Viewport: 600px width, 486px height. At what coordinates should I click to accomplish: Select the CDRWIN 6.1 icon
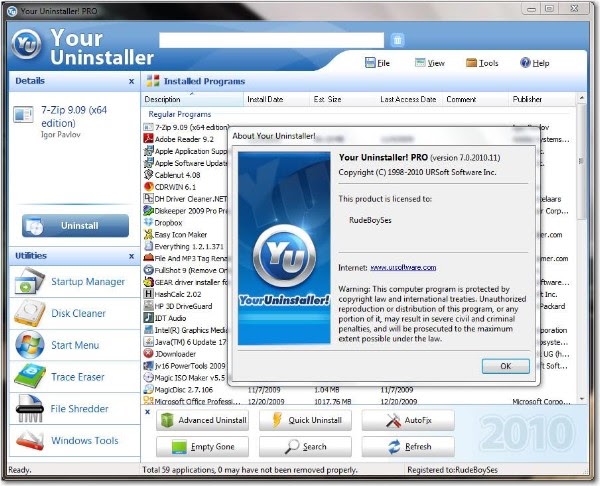[148, 187]
